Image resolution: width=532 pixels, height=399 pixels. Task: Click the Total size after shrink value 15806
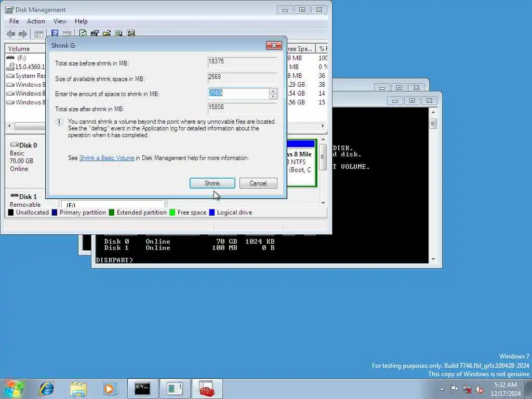click(x=243, y=108)
